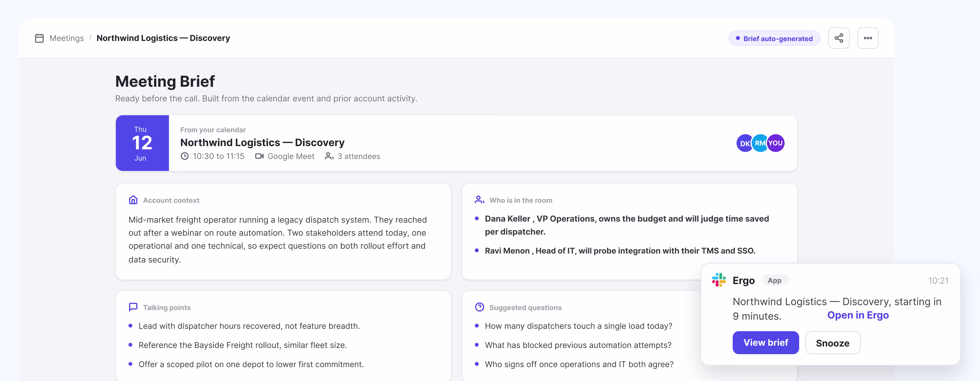Click the video camera icon by Google Meet
This screenshot has width=980, height=381.
pos(260,156)
